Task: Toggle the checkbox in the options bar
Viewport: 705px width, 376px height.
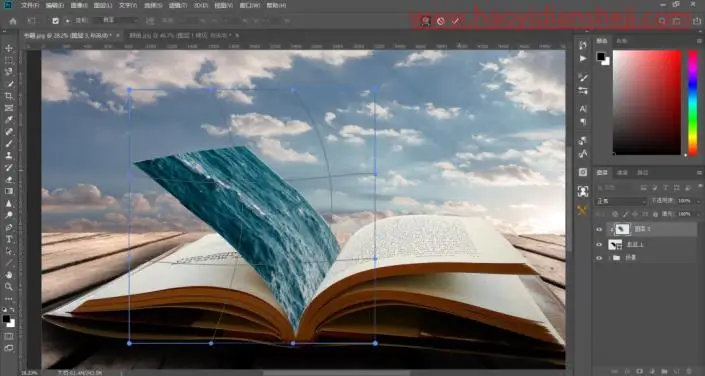Action: point(55,21)
